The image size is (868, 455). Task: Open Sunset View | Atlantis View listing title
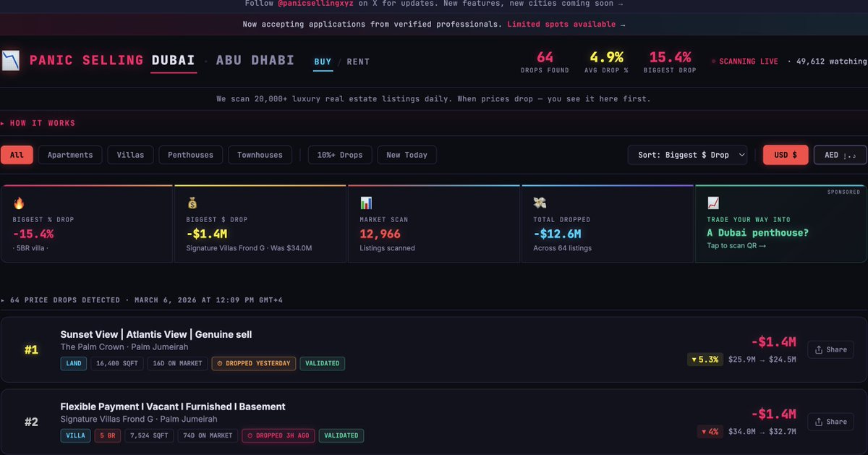coord(156,334)
